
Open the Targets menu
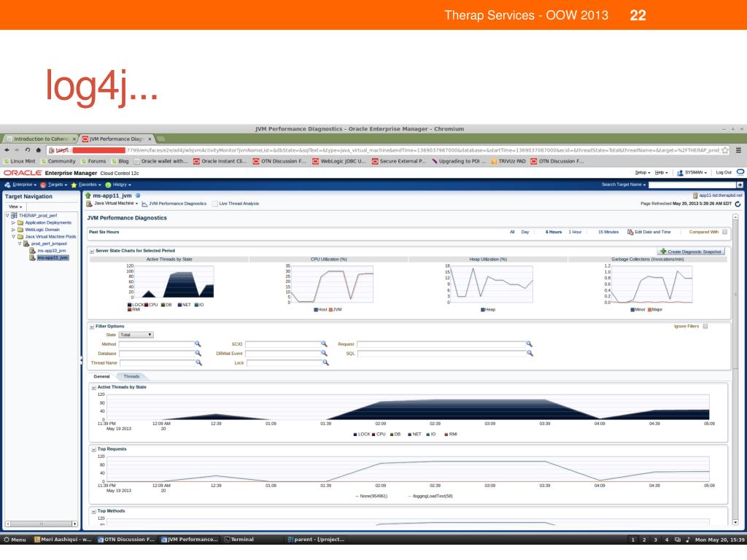pos(54,184)
